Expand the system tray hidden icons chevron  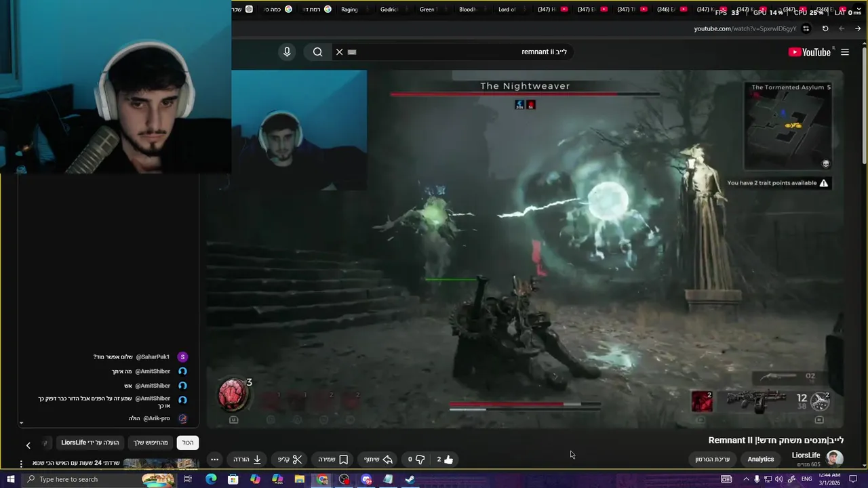746,479
